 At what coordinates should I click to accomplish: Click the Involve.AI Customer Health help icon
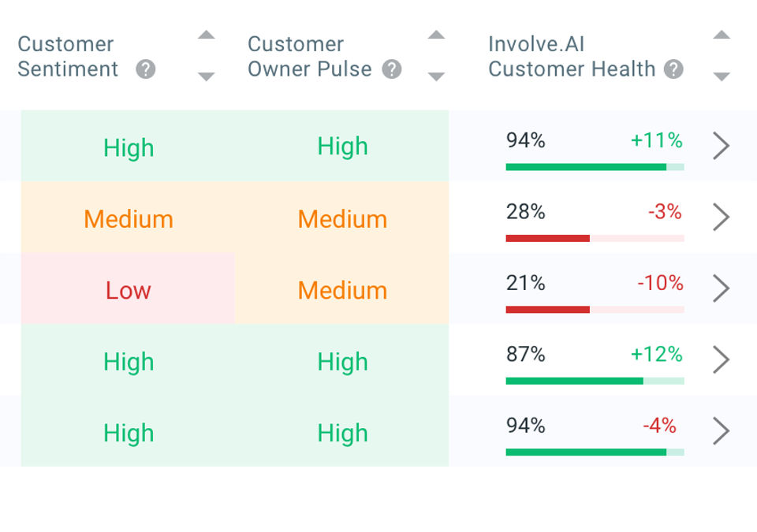tap(673, 69)
